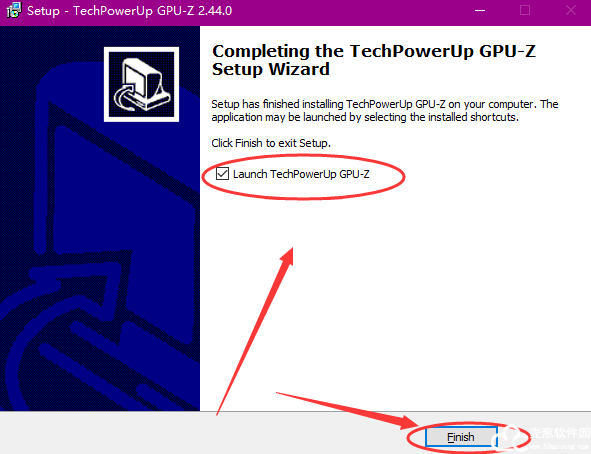Close the GPU-Z Setup window
Image resolution: width=591 pixels, height=454 pixels.
tap(571, 11)
